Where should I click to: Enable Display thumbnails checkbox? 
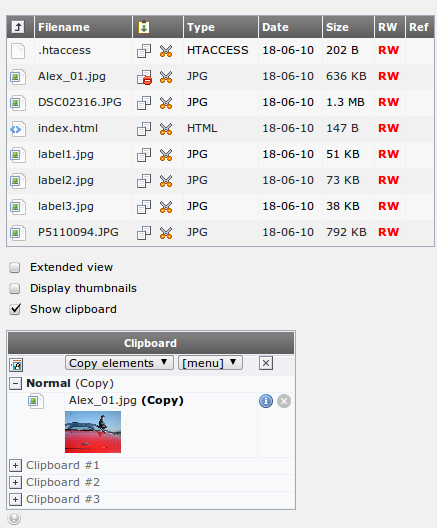point(14,289)
